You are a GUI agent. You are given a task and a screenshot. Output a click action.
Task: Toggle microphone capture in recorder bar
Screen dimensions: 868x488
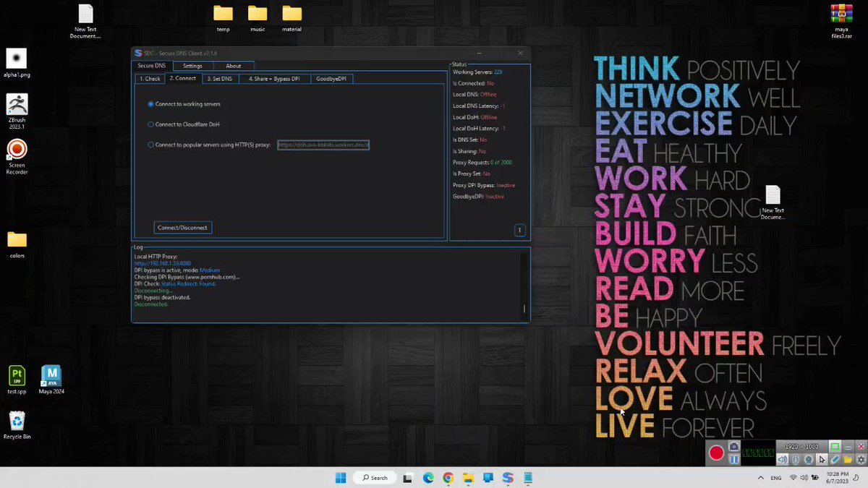[795, 459]
